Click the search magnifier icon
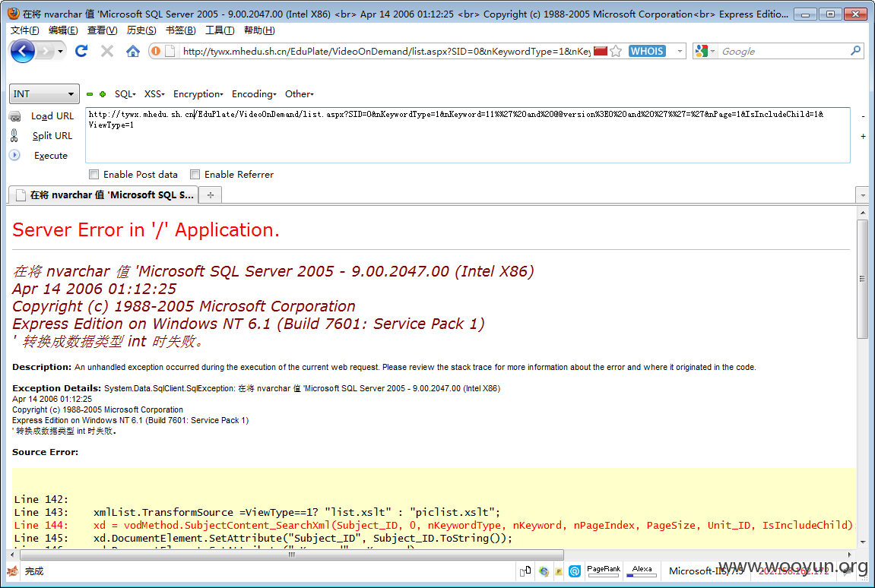This screenshot has height=588, width=875. (x=855, y=51)
